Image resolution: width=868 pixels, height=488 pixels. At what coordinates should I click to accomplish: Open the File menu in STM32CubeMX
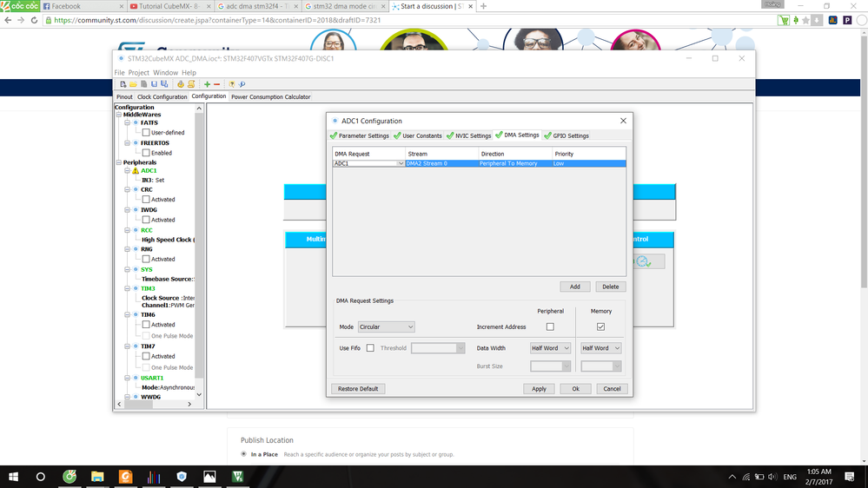pos(119,72)
